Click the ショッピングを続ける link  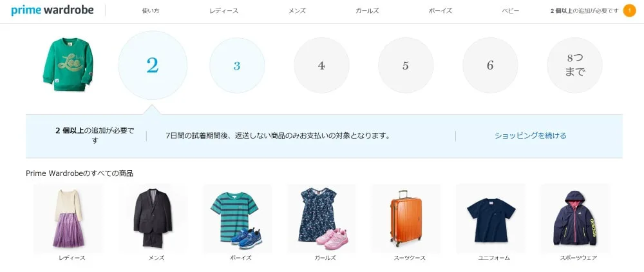[530, 135]
